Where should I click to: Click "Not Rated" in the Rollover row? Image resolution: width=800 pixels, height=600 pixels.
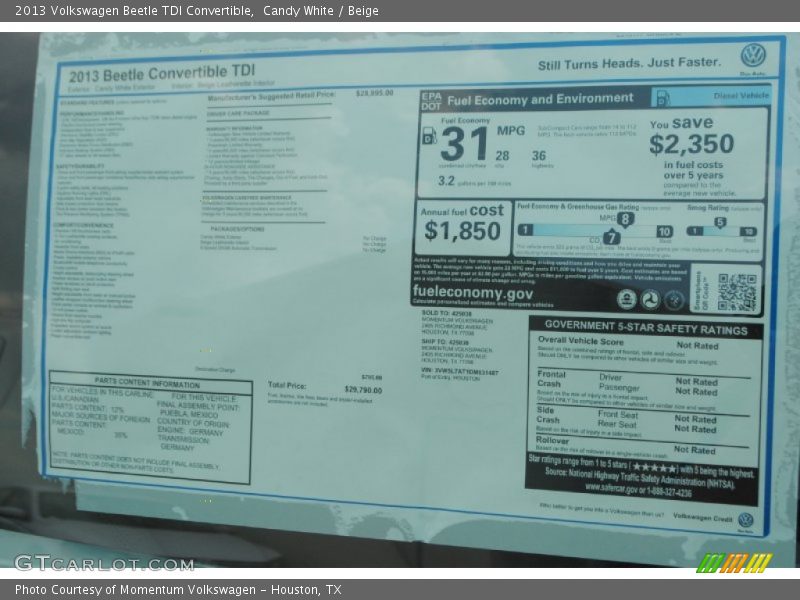[694, 450]
